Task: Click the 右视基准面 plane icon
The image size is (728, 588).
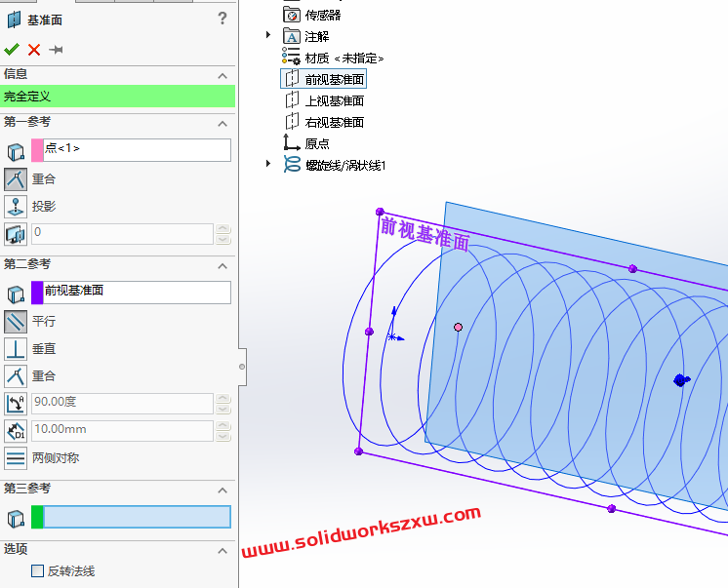Action: tap(292, 121)
